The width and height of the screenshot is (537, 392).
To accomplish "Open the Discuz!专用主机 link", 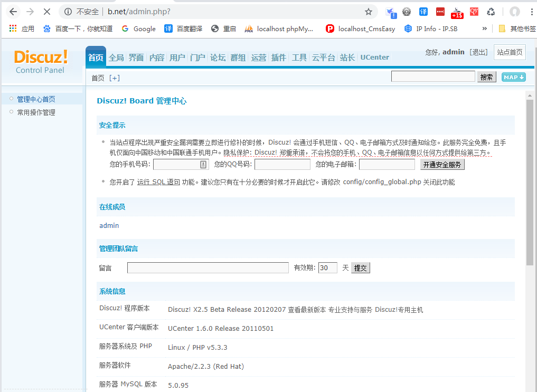I will tap(399, 310).
